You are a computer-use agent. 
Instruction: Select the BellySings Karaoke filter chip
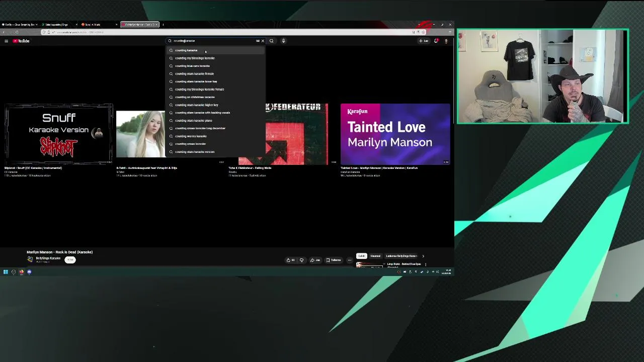(401, 256)
